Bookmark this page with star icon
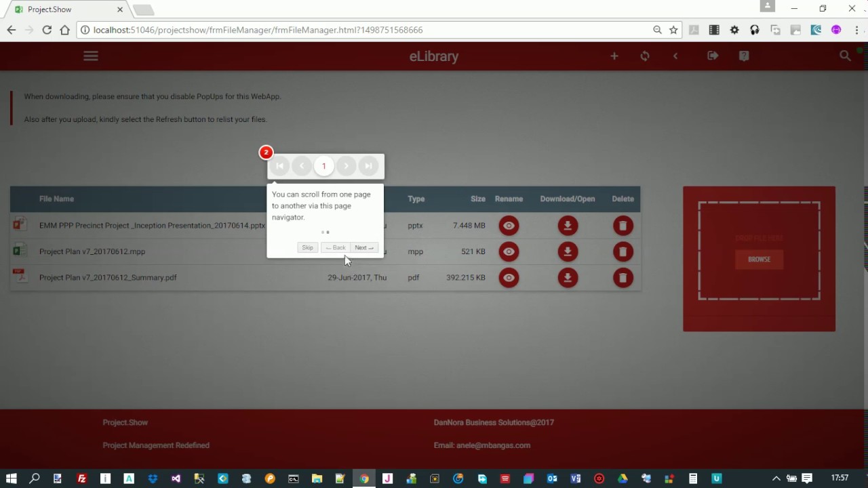 pos(673,30)
